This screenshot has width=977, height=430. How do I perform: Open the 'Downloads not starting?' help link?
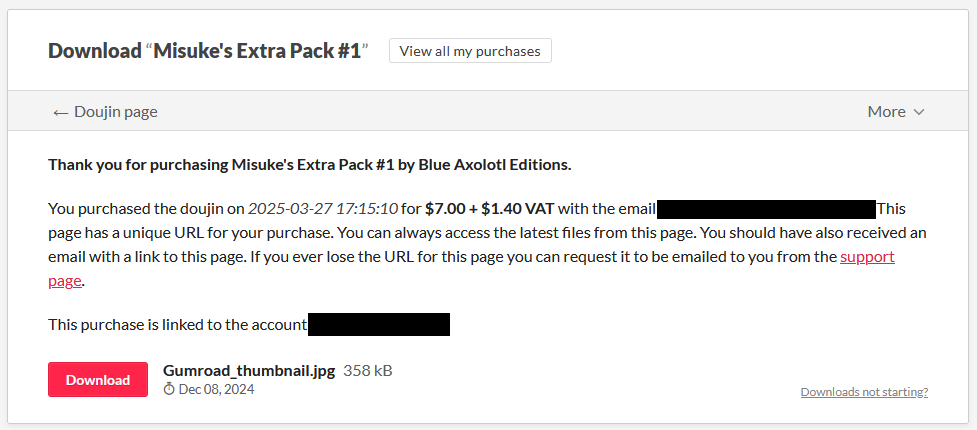864,392
